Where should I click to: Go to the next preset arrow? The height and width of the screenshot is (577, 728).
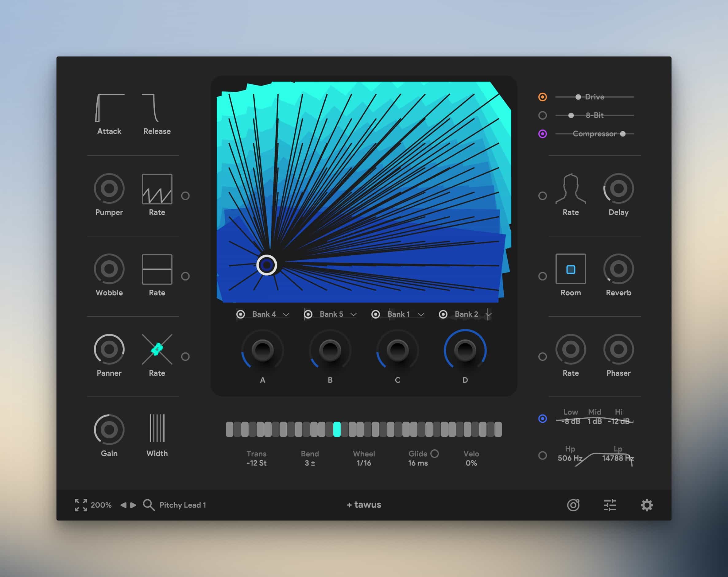tap(134, 505)
